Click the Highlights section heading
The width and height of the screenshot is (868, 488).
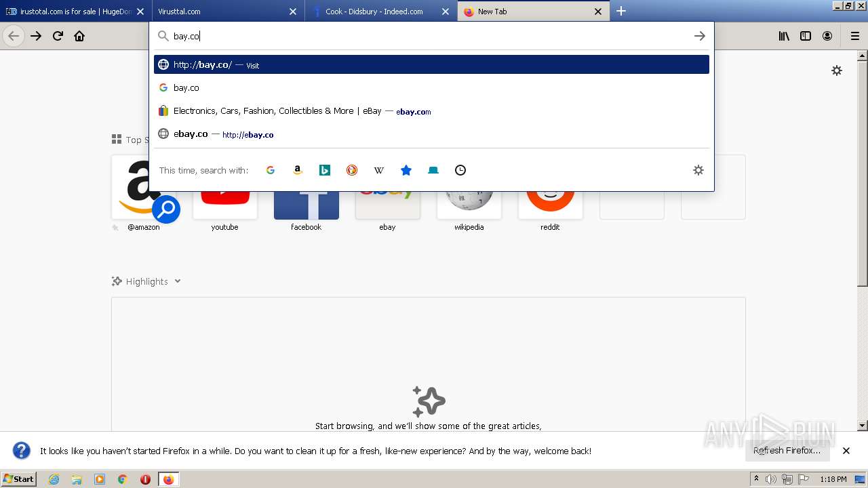tap(146, 281)
